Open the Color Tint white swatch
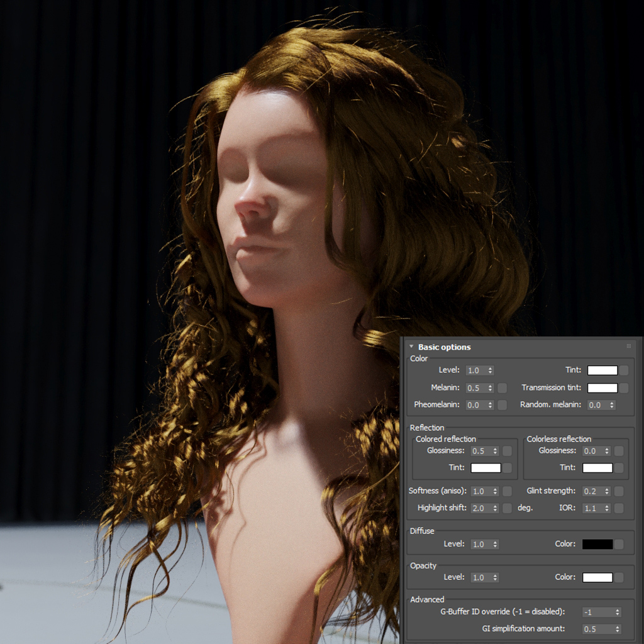This screenshot has width=644, height=644. pyautogui.click(x=602, y=370)
